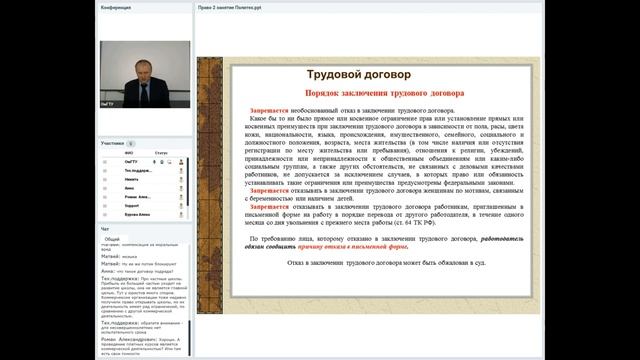Sort participants by the ФИО column header

(129, 153)
